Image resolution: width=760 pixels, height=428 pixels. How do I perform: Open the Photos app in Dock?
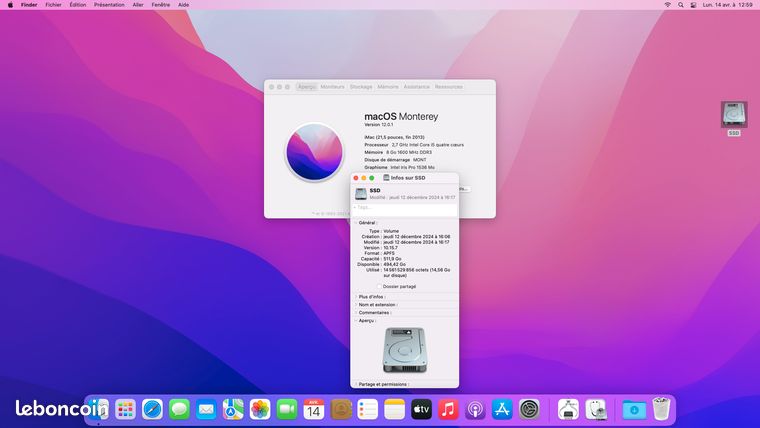tap(260, 410)
